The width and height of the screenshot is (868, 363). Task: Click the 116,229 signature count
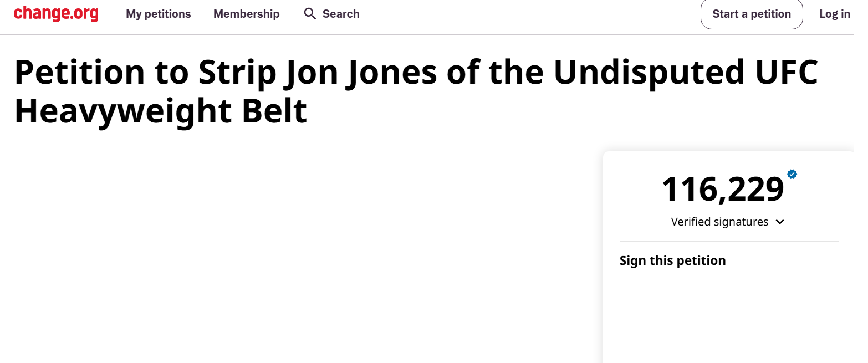click(x=722, y=188)
